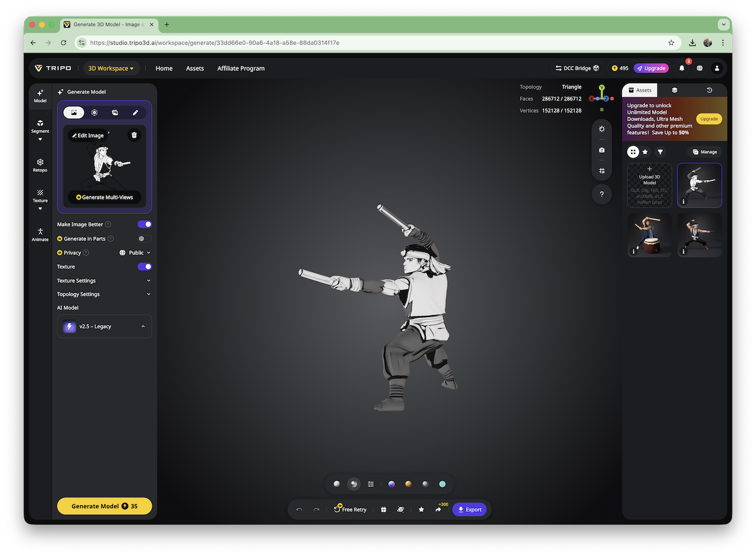Image resolution: width=756 pixels, height=556 pixels.
Task: Expand the Texture Settings section
Action: tap(104, 281)
